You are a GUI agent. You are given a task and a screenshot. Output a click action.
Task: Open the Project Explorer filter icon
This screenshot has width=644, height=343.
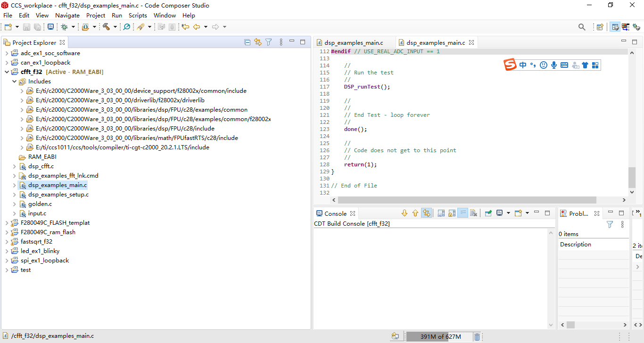(269, 42)
